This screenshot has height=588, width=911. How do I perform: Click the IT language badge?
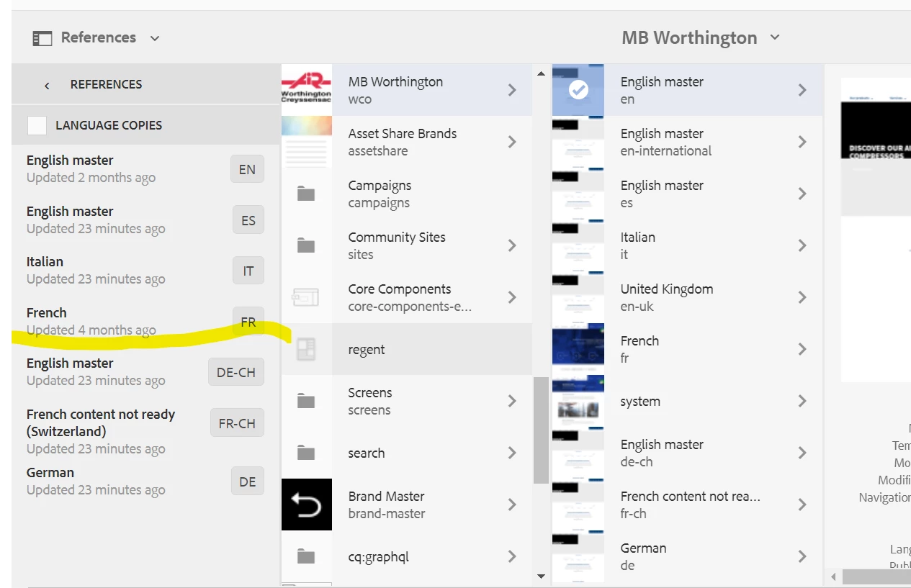point(248,271)
